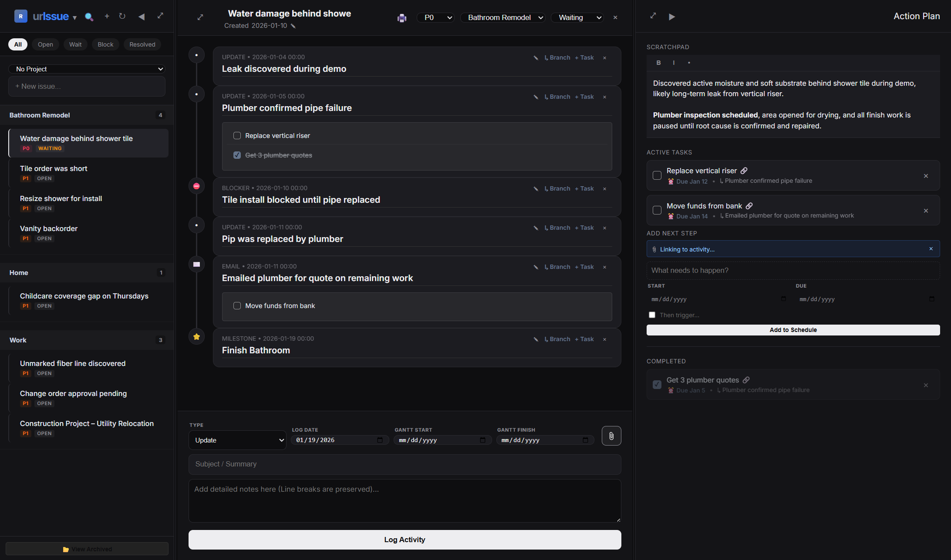Check the Replace vertical riser task checkbox
Screen dimensions: 951x560
pyautogui.click(x=657, y=175)
